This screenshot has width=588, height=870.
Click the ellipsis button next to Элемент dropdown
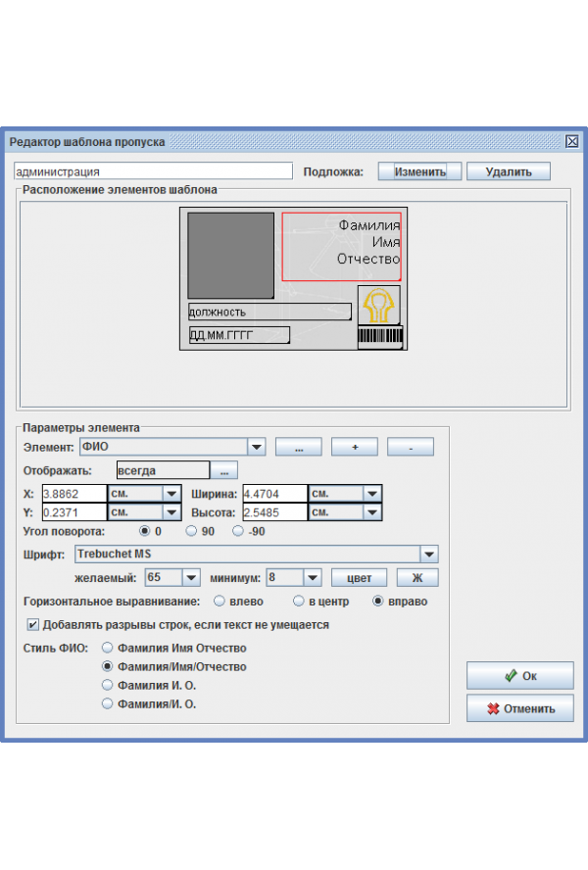299,447
